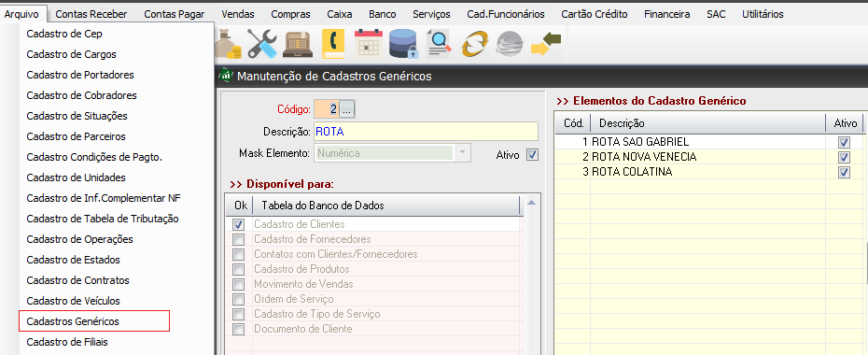The height and width of the screenshot is (355, 868).
Task: Click the yellow and green exchange arrows icon
Action: click(545, 44)
